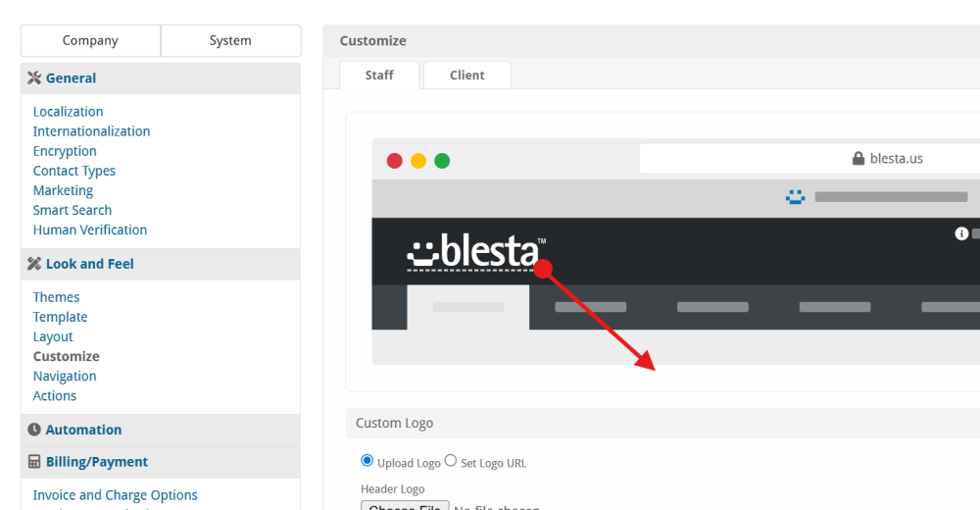Switch to the Company tab

[90, 40]
